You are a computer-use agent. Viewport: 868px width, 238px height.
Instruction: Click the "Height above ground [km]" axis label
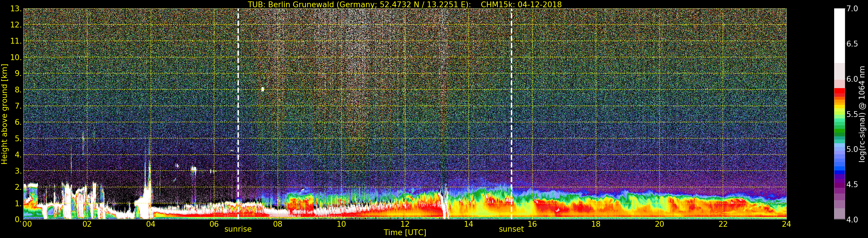point(4,114)
